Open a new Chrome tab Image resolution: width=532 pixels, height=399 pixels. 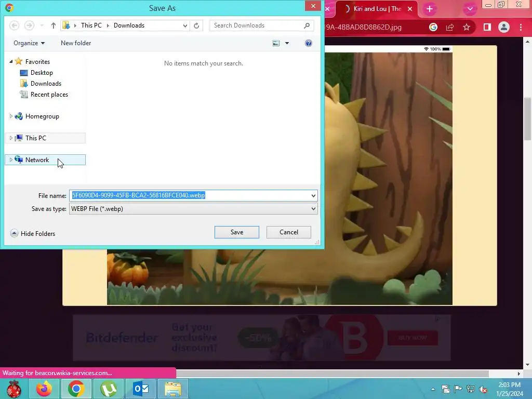click(x=430, y=9)
